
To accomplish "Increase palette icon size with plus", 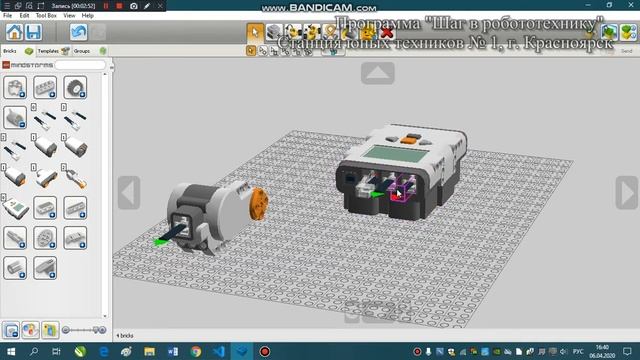I will click(x=102, y=330).
